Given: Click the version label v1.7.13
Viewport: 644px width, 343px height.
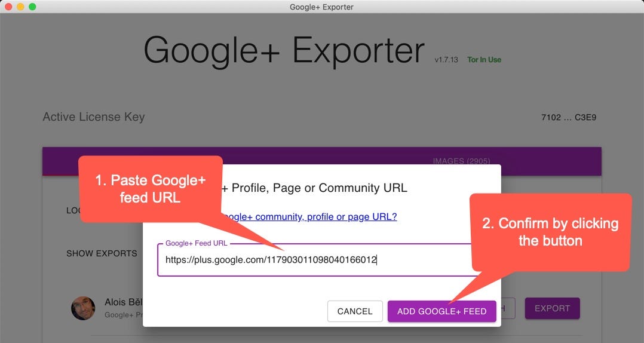Looking at the screenshot, I should 446,60.
